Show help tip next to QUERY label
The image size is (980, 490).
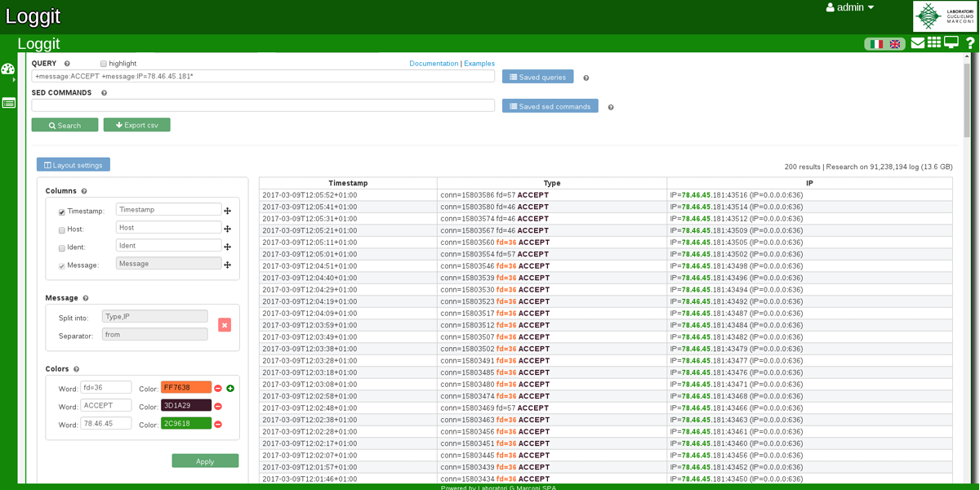[67, 64]
